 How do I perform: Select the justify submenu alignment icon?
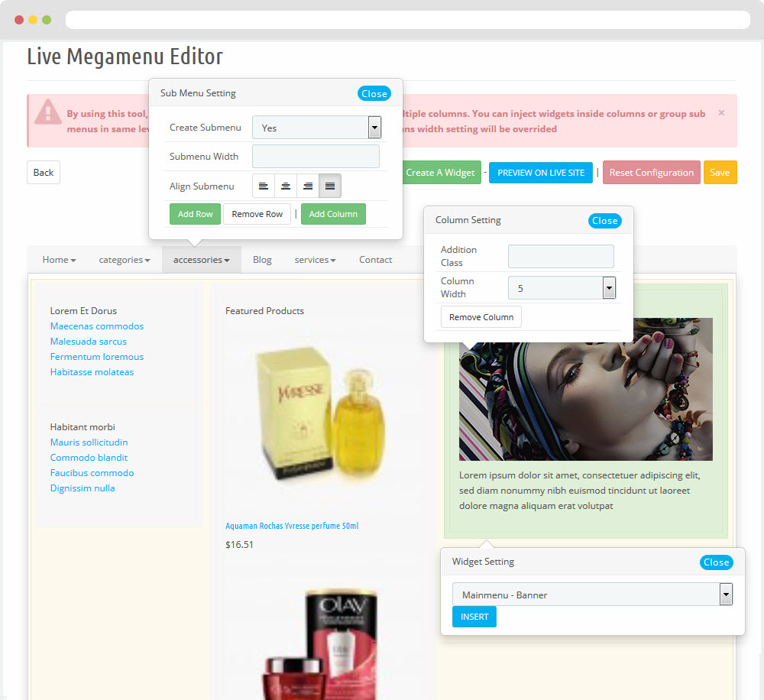330,186
